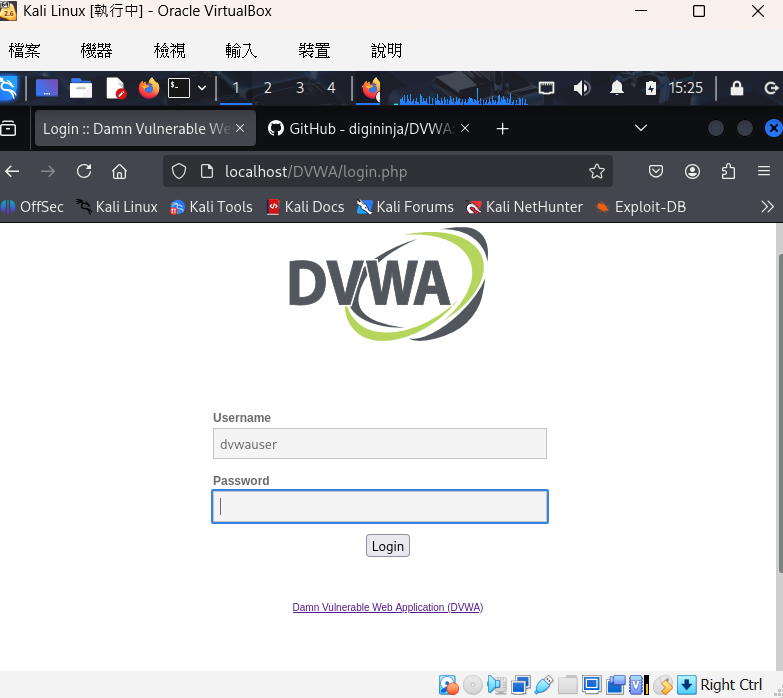This screenshot has width=783, height=698.
Task: Click the log out panel icon
Action: [x=772, y=88]
